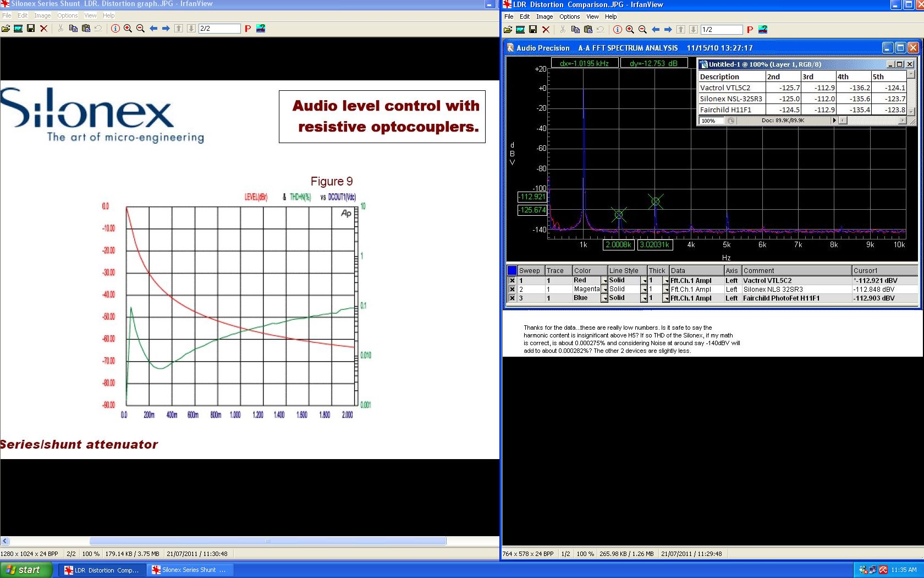Viewport: 924px width, 578px height.
Task: Click status text "1280 x 1024 x 24 BPP"
Action: click(x=30, y=554)
